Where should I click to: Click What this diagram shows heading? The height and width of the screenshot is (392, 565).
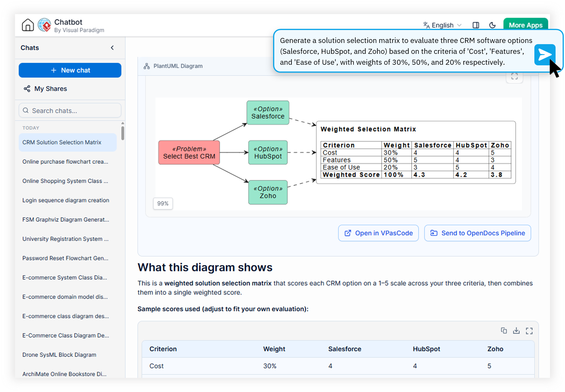(205, 267)
